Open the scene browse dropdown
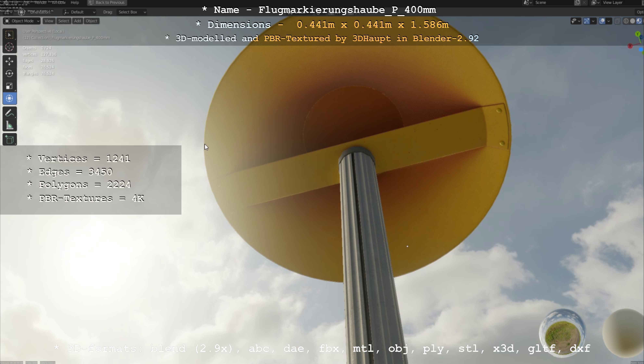Screen dimensions: 644x364 (x=528, y=2)
